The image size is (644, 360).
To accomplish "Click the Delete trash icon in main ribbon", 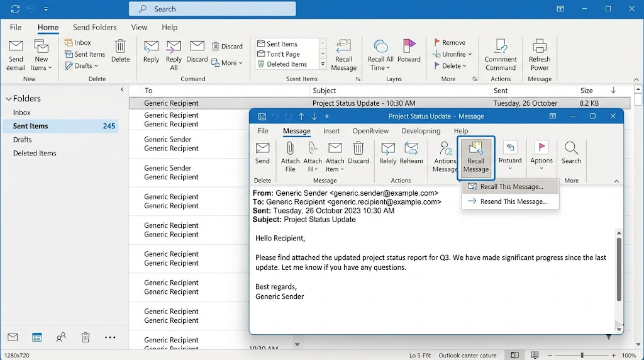I will pyautogui.click(x=120, y=46).
